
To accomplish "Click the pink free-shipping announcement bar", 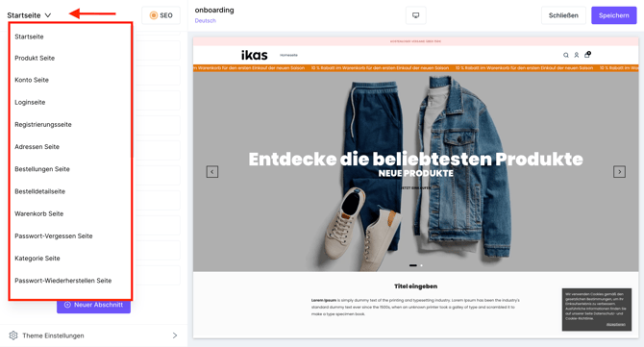I will [415, 41].
